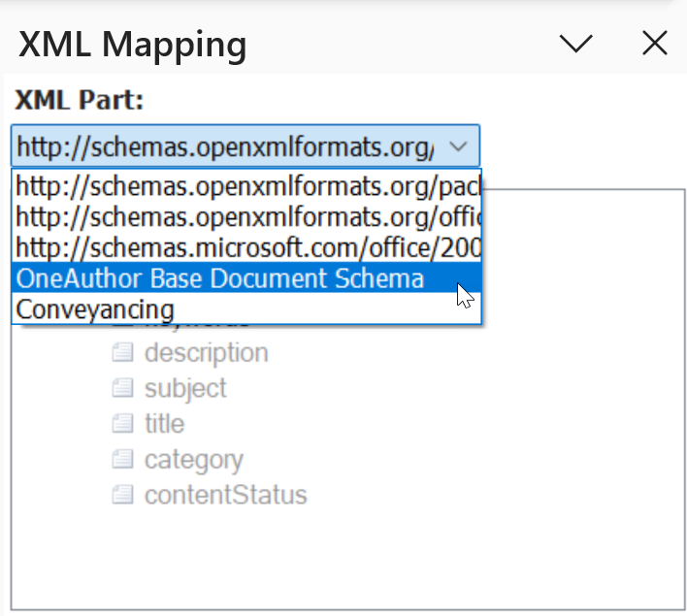
Task: Collapse the XML Part combo box arrow
Action: (x=458, y=146)
